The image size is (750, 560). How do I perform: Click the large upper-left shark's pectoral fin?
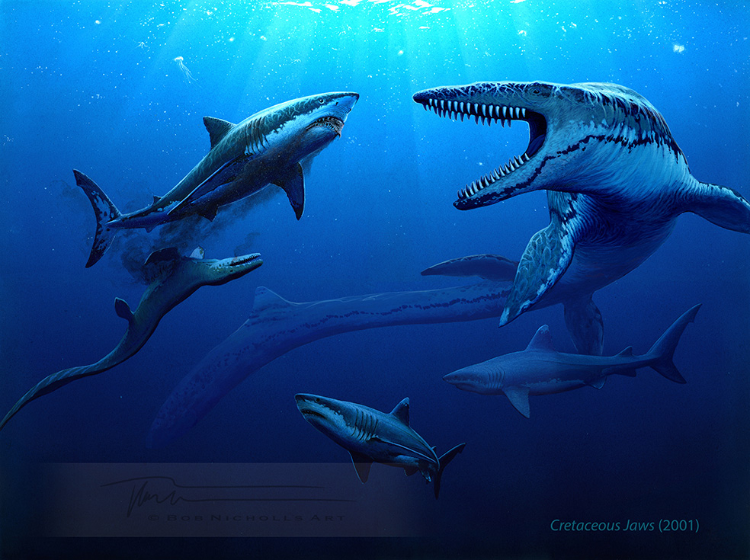[293, 187]
